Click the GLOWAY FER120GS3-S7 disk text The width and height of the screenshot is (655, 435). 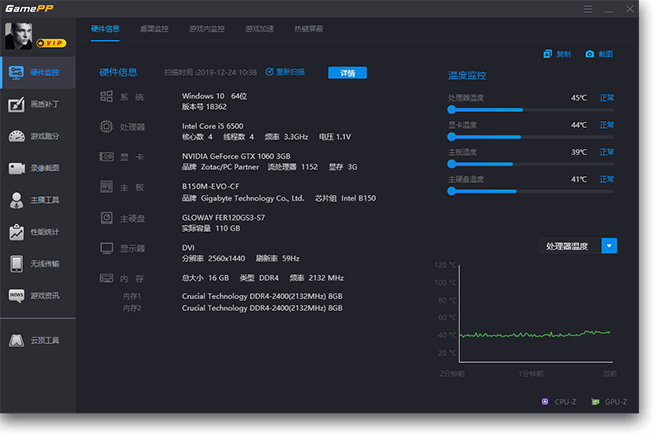coord(223,217)
